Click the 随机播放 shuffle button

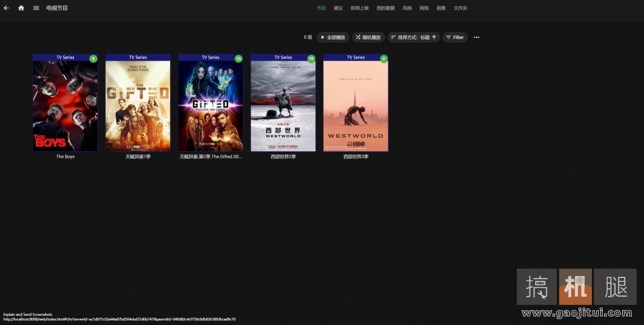click(368, 37)
